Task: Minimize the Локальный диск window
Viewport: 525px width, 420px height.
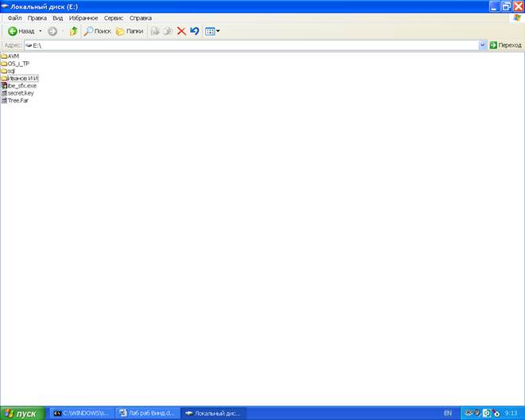Action: coord(494,6)
